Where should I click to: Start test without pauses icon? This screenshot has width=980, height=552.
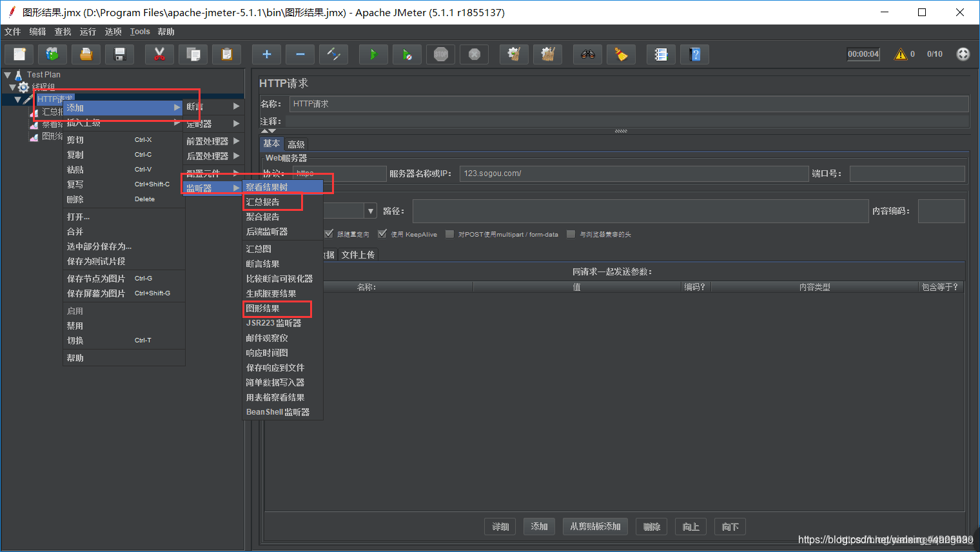tap(407, 55)
